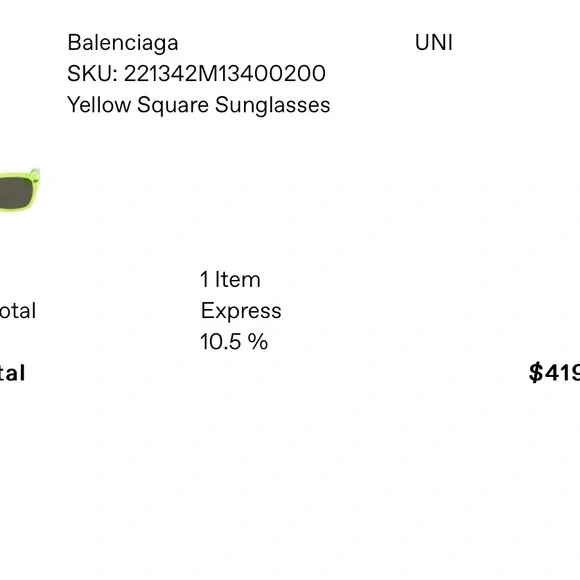Click the bold Total label
580x580 pixels.
click(12, 372)
